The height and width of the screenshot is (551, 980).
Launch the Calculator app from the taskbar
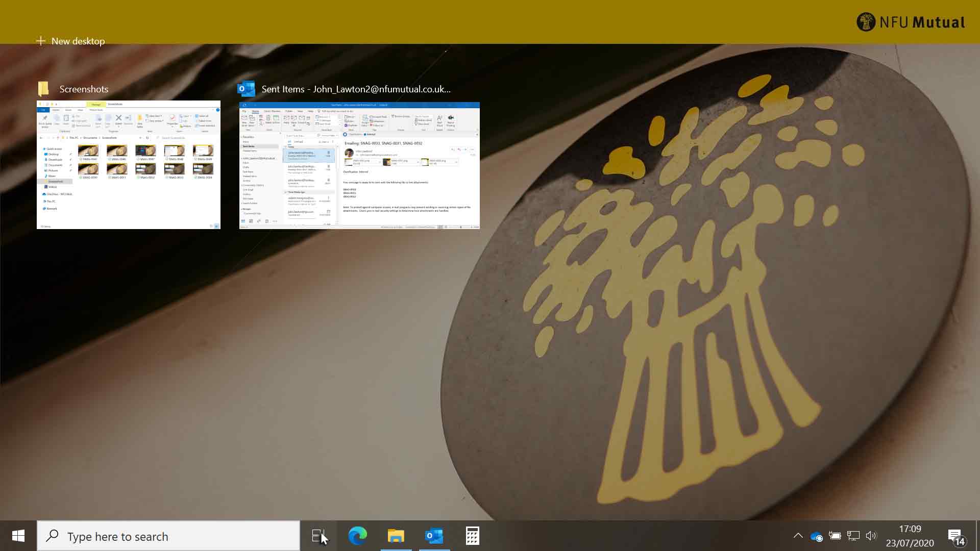[x=472, y=536]
